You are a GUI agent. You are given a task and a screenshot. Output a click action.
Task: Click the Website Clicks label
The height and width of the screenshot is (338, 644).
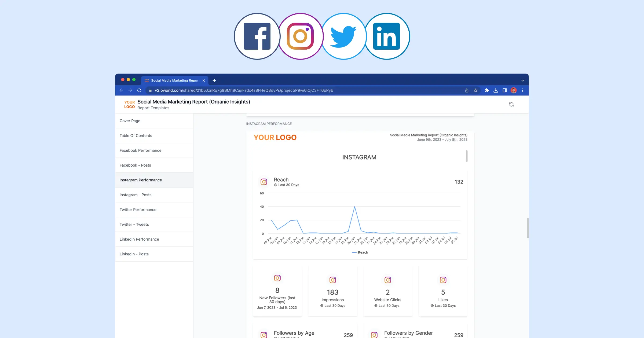[x=388, y=300]
